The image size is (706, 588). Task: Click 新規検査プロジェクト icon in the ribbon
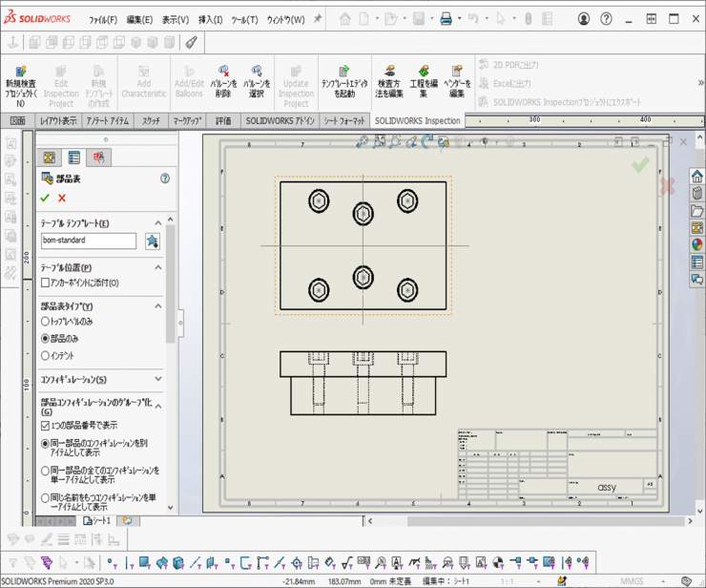(x=21, y=73)
